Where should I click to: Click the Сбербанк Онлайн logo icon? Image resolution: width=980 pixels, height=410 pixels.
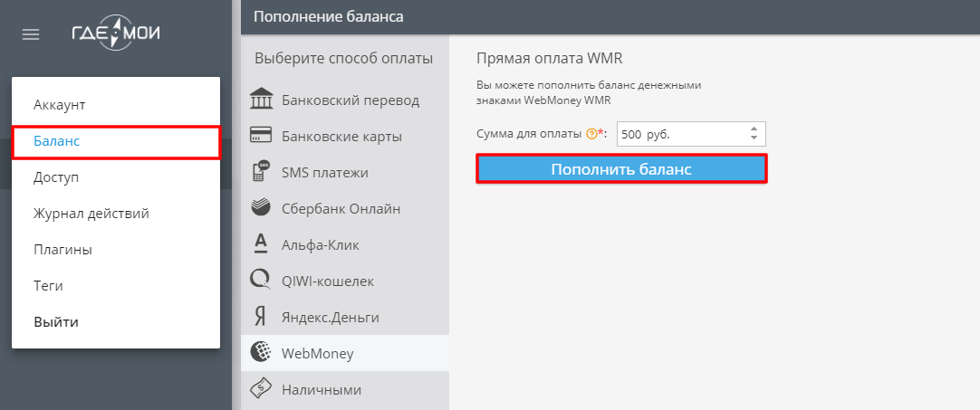click(x=261, y=207)
